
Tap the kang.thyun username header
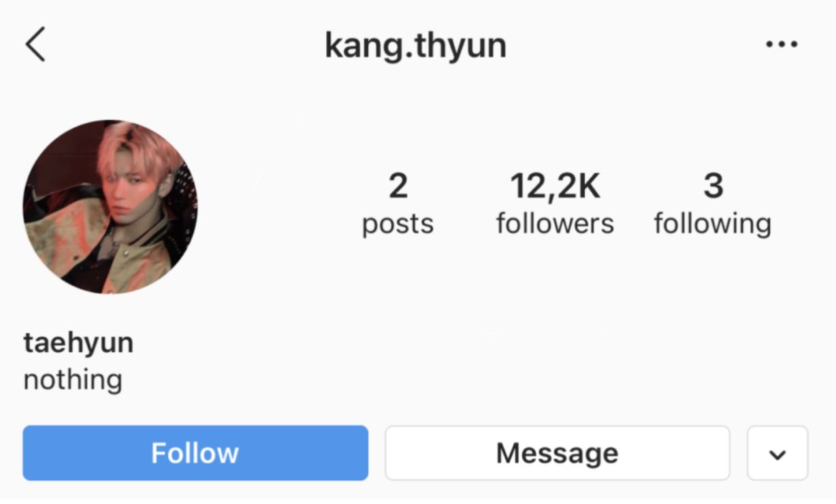[415, 46]
